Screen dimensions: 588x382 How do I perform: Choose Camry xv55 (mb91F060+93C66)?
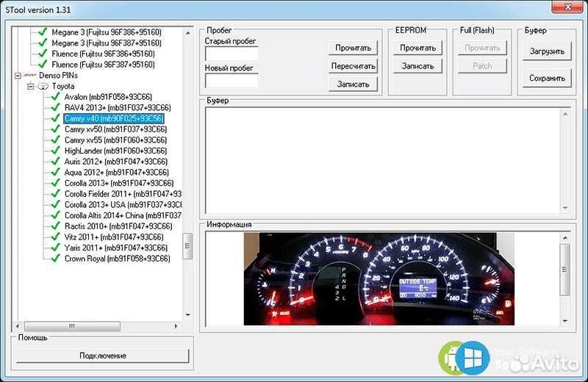[x=115, y=140]
